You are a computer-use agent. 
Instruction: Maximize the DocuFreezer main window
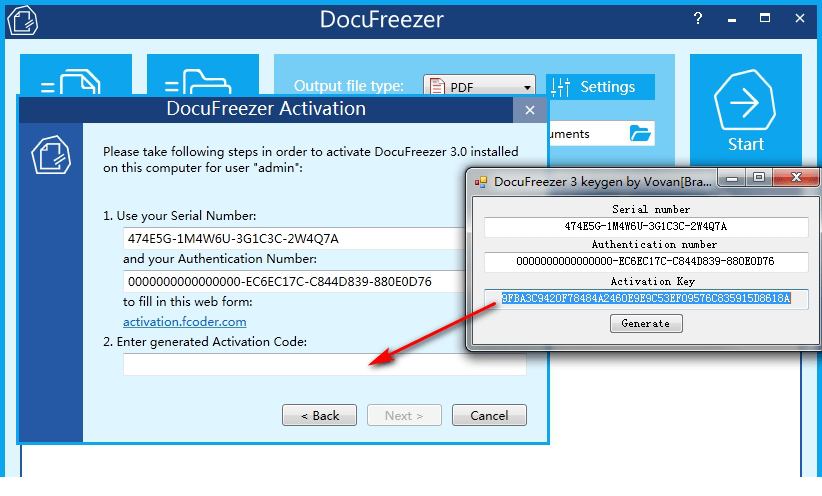pyautogui.click(x=765, y=19)
